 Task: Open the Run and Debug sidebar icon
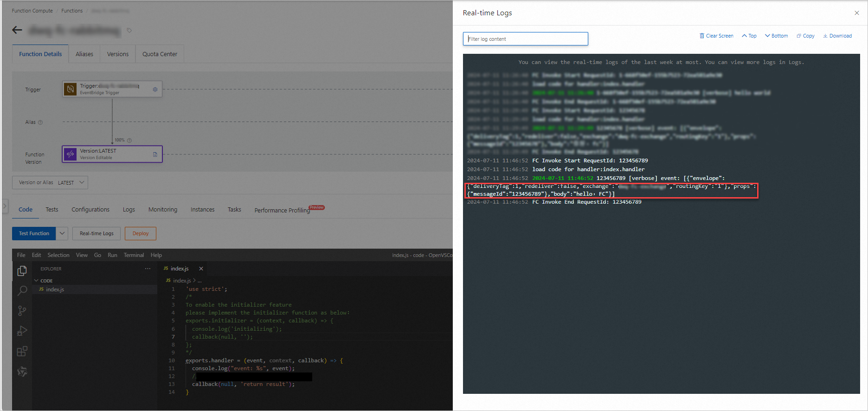[22, 331]
